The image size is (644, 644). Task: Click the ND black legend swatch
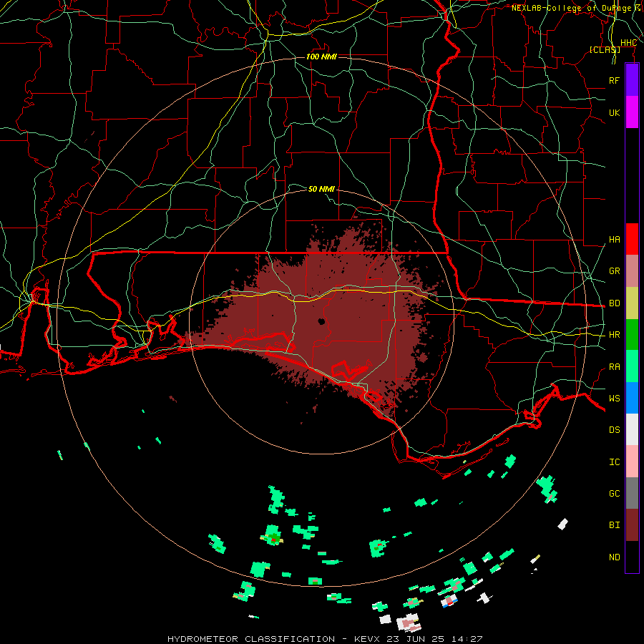(x=632, y=557)
